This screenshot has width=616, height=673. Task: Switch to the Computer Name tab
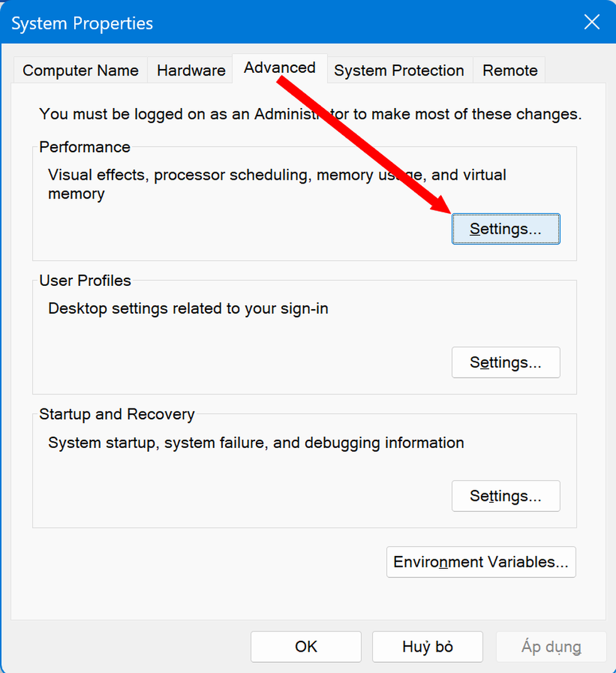coord(80,70)
